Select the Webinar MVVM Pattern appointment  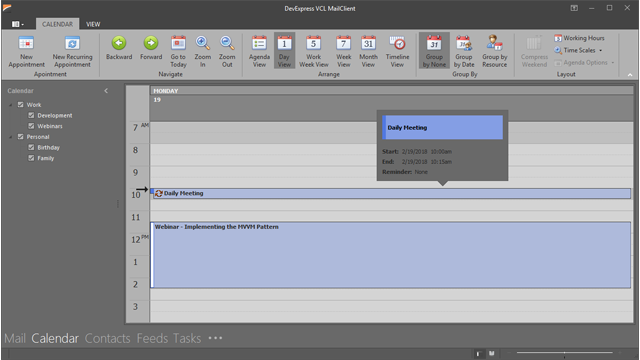coord(391,255)
